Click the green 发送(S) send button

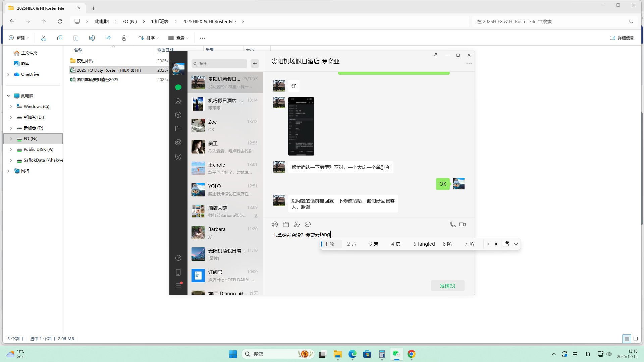[447, 286]
